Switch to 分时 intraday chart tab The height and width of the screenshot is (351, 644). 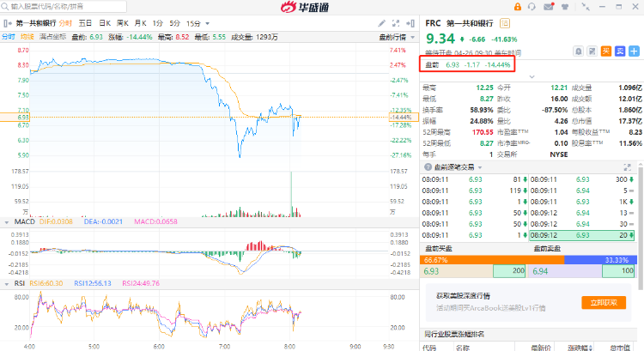point(66,23)
